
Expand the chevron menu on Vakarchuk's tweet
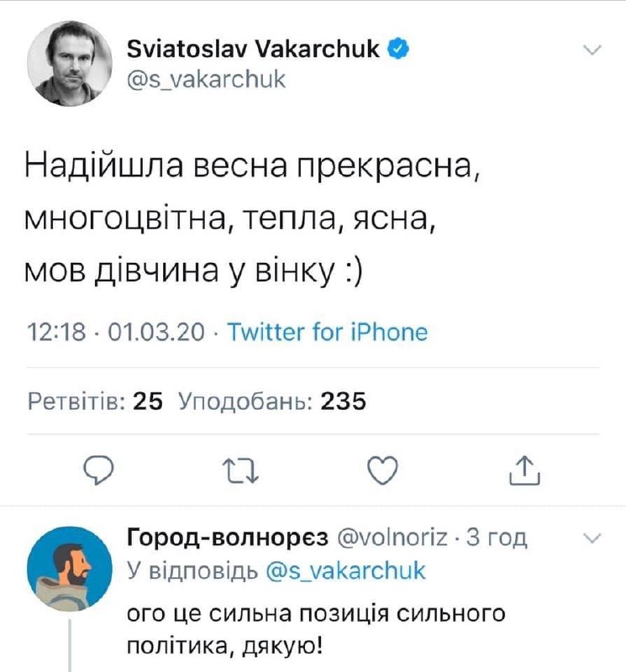tap(592, 50)
